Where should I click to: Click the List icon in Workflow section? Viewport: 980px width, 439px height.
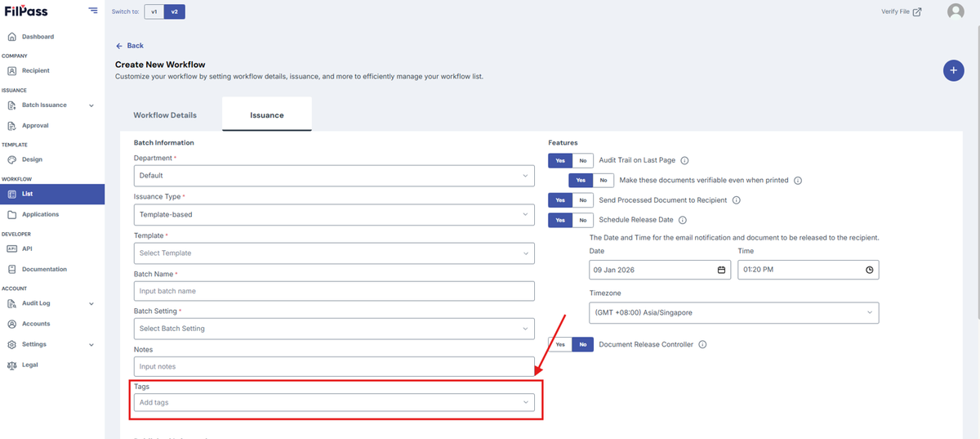click(11, 195)
